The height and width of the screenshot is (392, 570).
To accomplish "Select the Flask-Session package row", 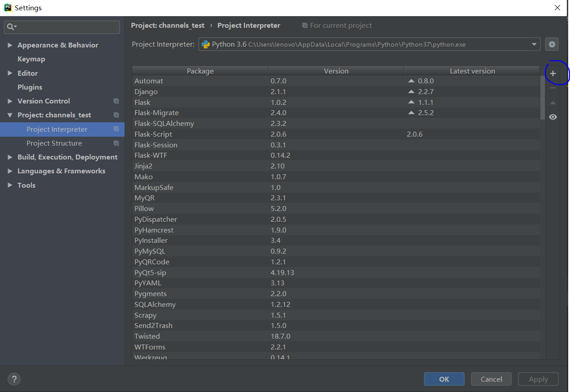I will pos(336,145).
